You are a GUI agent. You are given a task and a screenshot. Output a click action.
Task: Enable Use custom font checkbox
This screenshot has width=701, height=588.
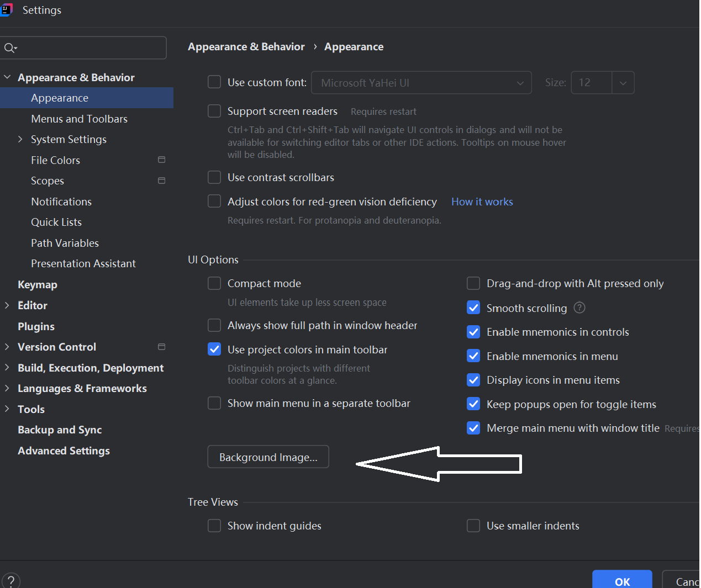214,82
